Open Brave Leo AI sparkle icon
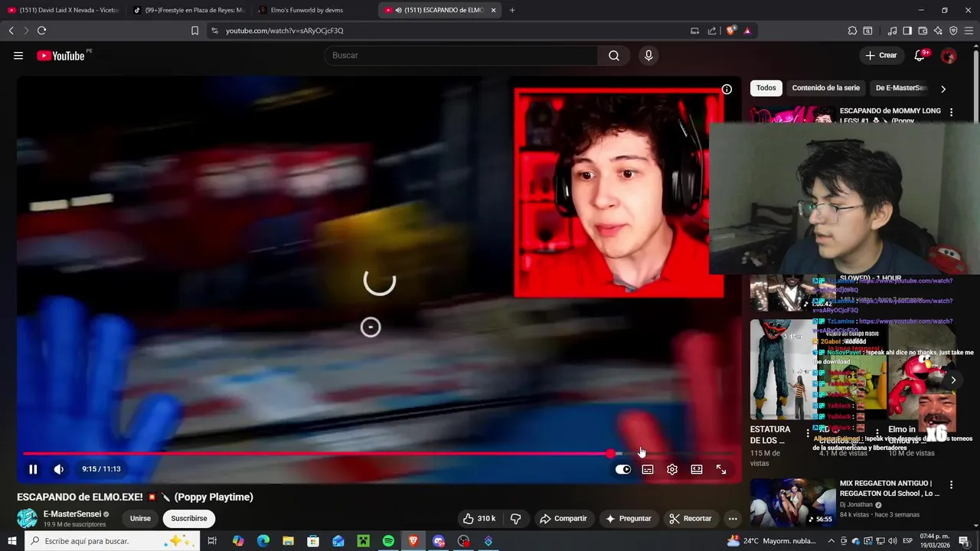Viewport: 980px width, 551px height. [938, 31]
